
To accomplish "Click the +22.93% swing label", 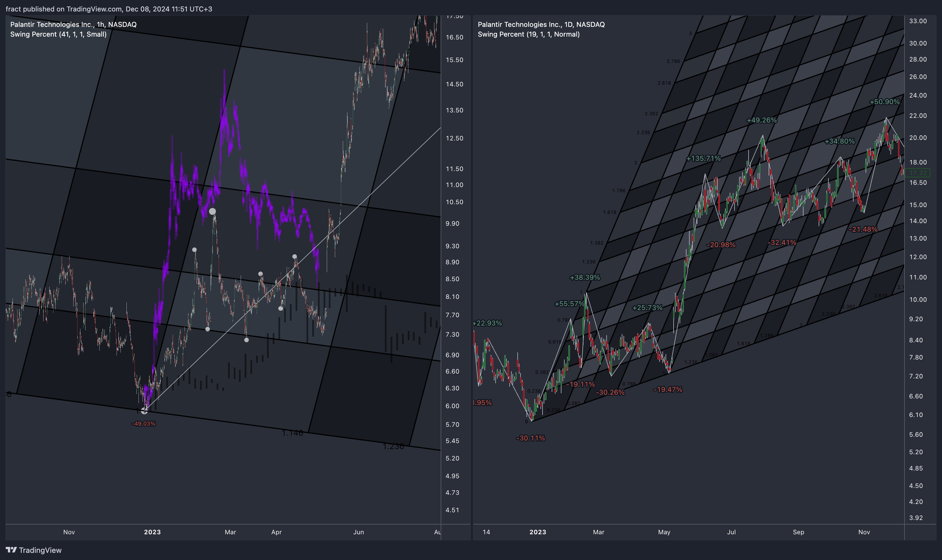I will tap(487, 323).
